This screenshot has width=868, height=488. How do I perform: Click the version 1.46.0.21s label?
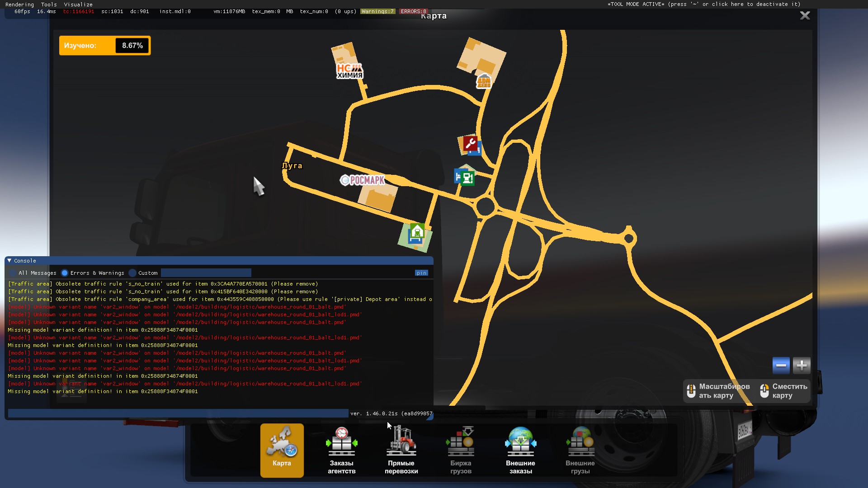[391, 413]
